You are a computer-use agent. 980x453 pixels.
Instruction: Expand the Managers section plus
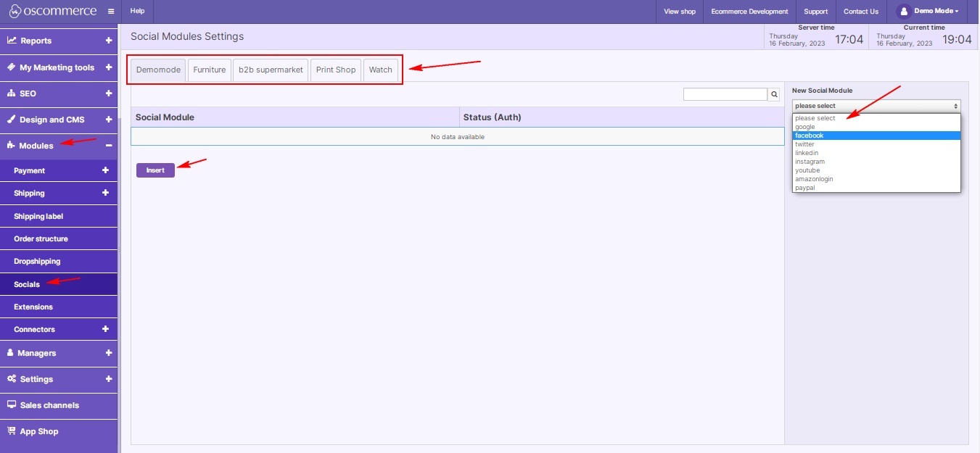point(109,353)
